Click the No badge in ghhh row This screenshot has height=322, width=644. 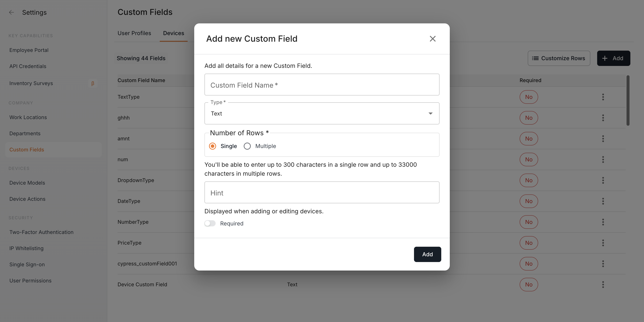tap(529, 118)
